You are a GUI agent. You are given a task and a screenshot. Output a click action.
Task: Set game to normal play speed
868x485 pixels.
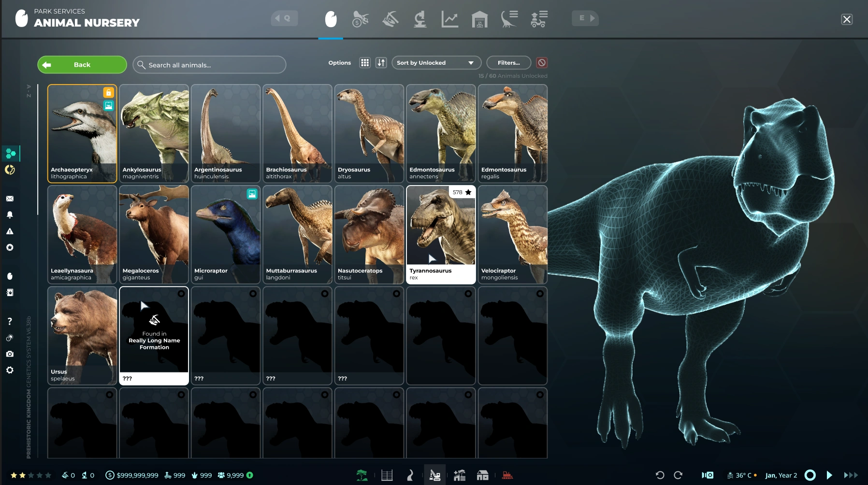(x=829, y=475)
